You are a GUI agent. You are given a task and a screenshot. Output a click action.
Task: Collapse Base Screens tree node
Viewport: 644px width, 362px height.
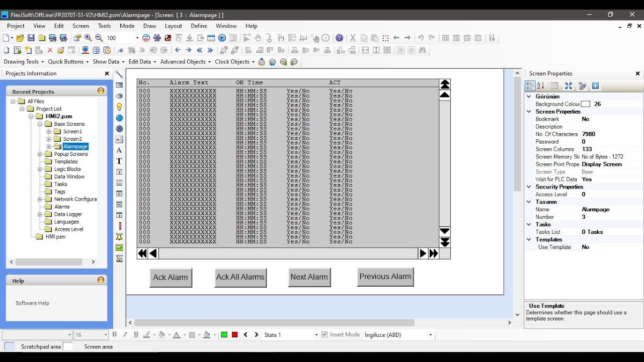[x=40, y=124]
